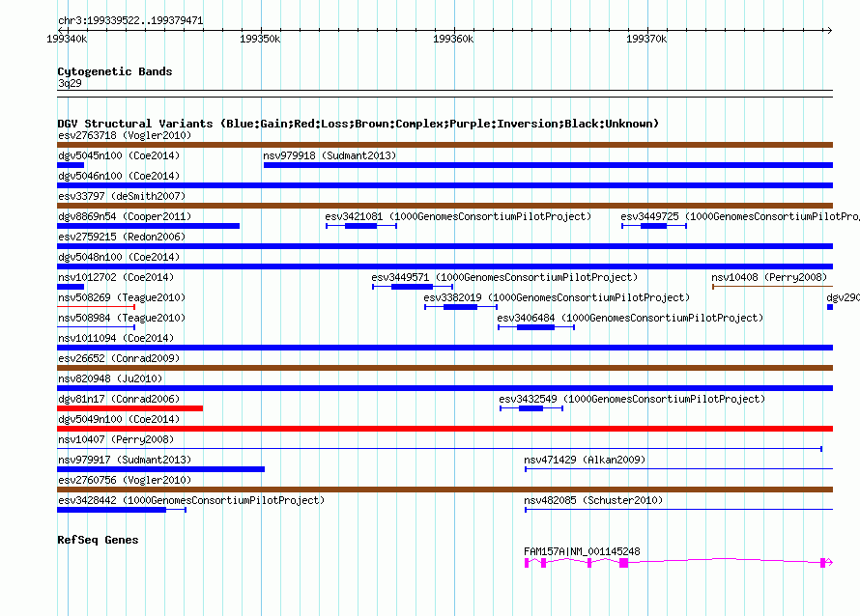Image resolution: width=860 pixels, height=616 pixels.
Task: Select the dgv5045n100 (Coe2014) blue bar
Action: (x=71, y=165)
